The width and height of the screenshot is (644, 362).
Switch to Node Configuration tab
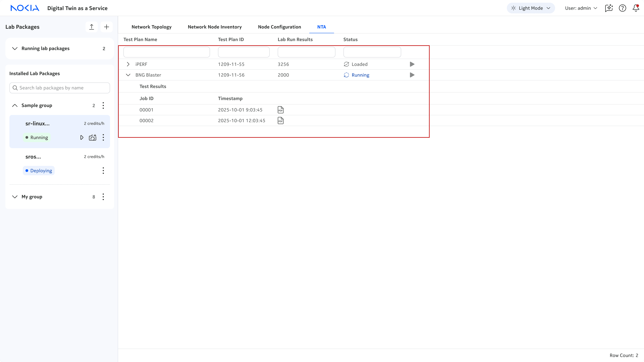[279, 27]
